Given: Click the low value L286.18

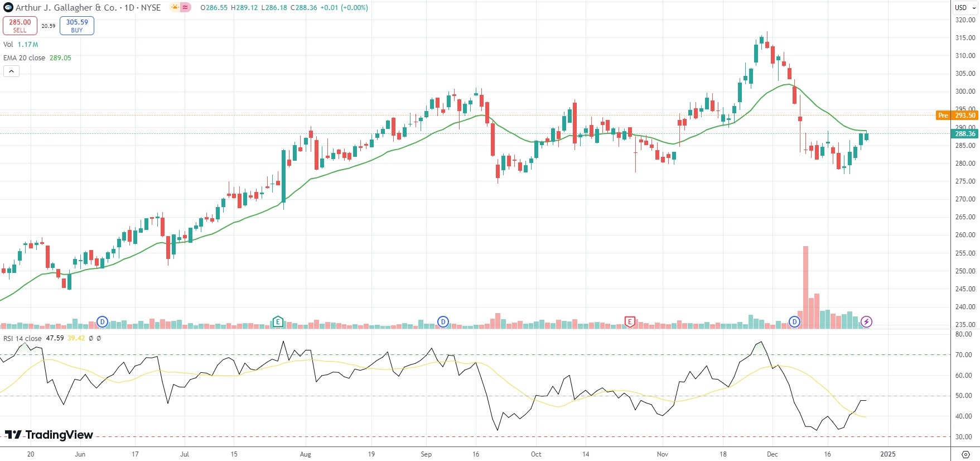Looking at the screenshot, I should (274, 8).
